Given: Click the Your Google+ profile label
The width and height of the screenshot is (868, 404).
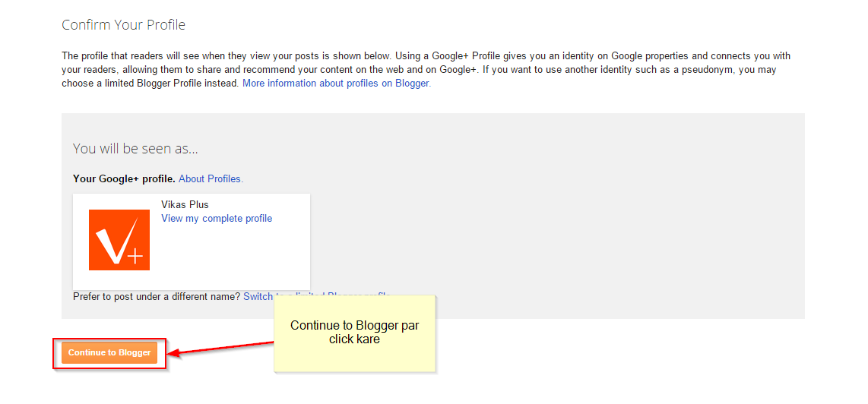Looking at the screenshot, I should [124, 178].
